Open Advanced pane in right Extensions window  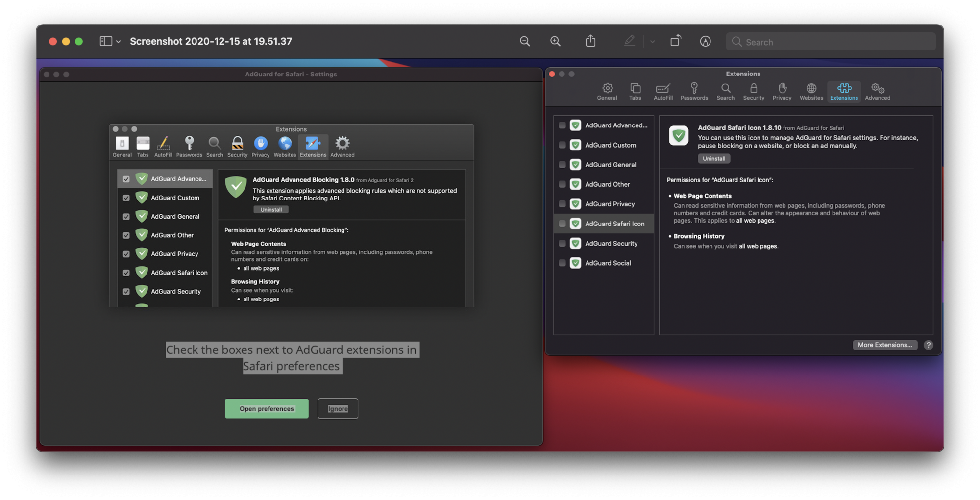point(878,92)
